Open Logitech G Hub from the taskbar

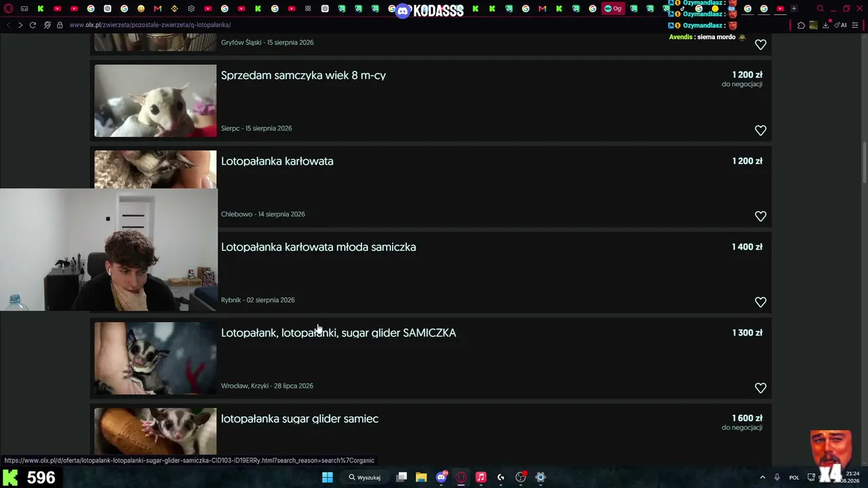(500, 477)
